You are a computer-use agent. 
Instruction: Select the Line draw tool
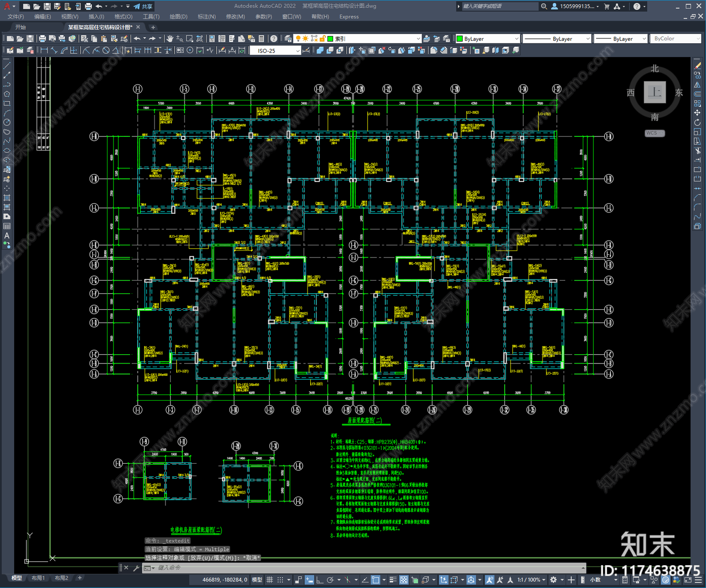(7, 65)
